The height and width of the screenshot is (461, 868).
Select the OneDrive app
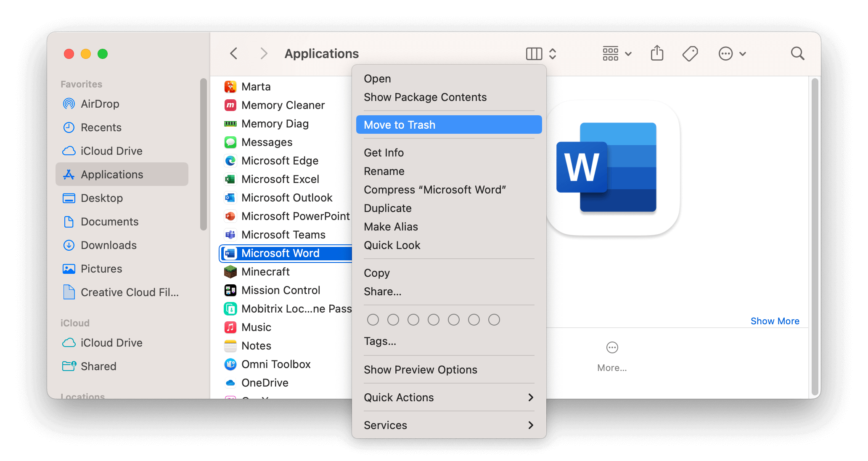(286, 383)
